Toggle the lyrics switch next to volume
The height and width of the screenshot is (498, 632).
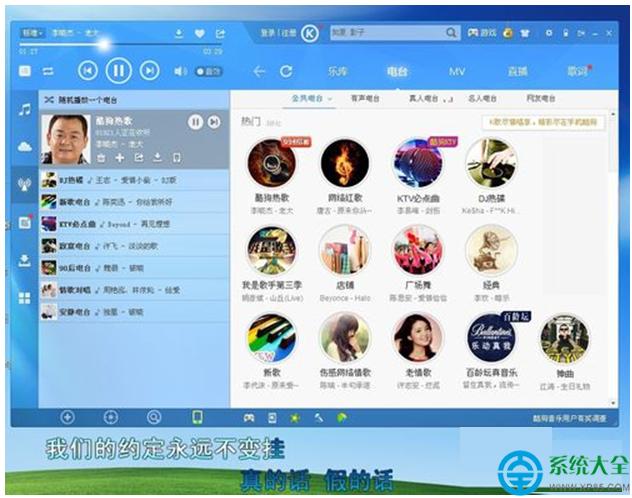210,72
